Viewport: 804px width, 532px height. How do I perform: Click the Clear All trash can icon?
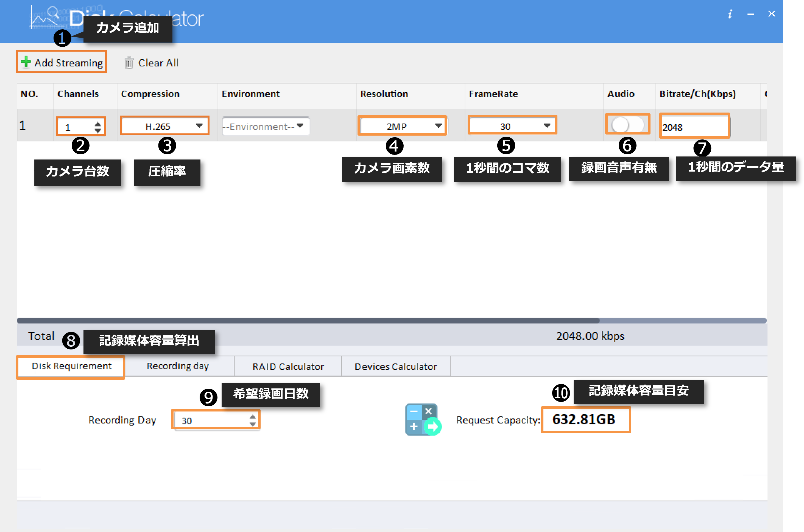tap(129, 63)
